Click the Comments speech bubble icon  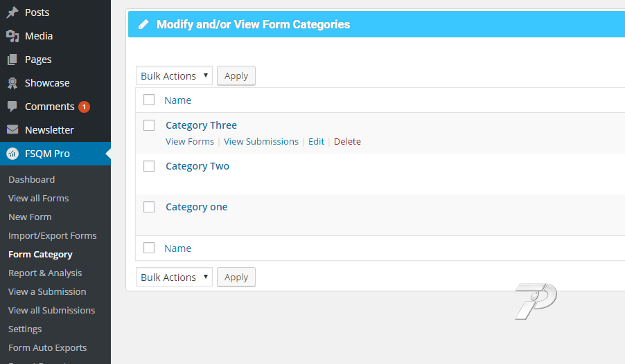(x=12, y=107)
